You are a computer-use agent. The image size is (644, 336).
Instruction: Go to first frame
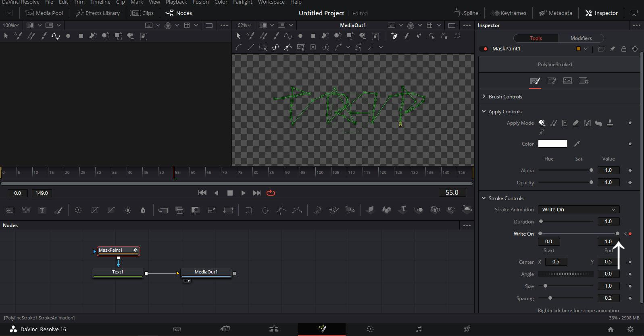202,193
